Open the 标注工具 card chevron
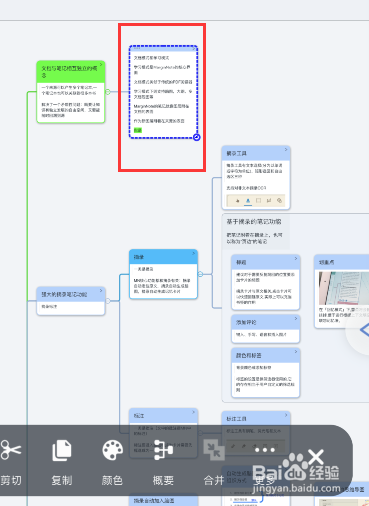 pyautogui.click(x=286, y=415)
